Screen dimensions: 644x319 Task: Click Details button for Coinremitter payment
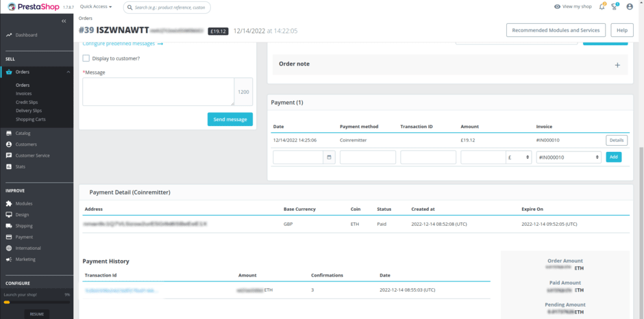[x=616, y=140]
